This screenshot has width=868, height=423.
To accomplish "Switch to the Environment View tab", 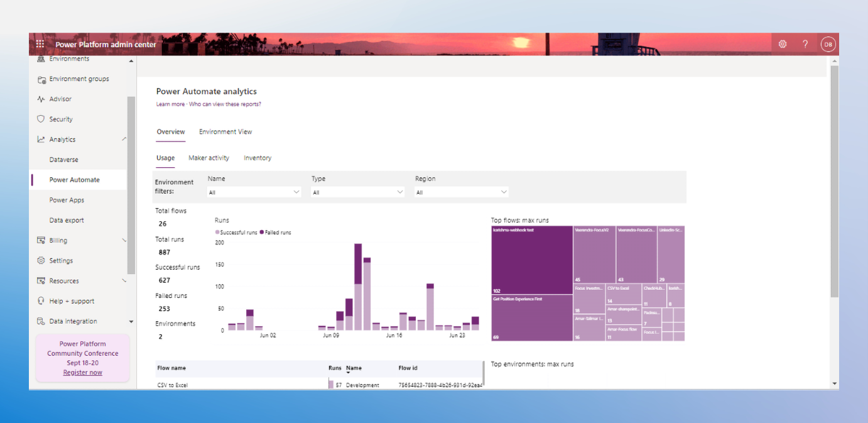I will (225, 132).
